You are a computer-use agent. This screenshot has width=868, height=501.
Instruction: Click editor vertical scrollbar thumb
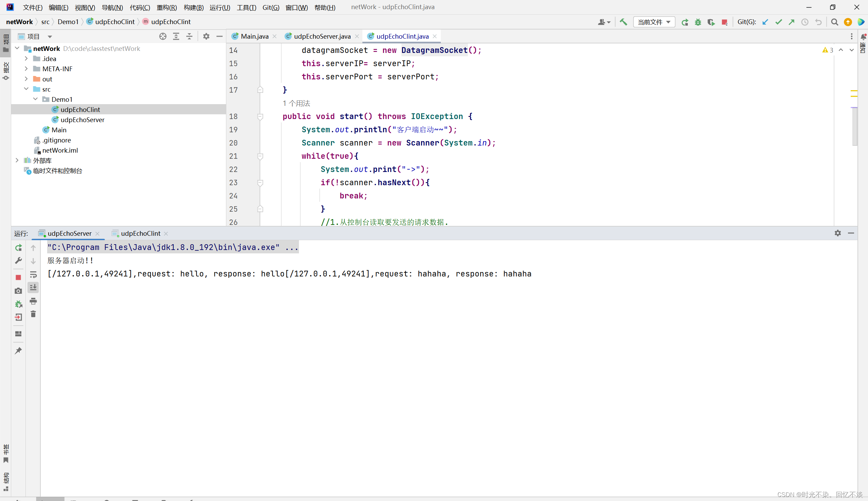tap(854, 126)
